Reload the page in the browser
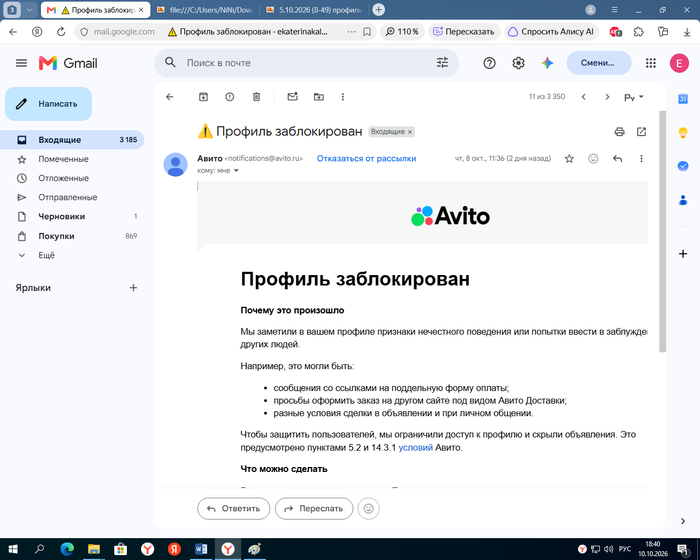700x560 pixels. (x=61, y=32)
